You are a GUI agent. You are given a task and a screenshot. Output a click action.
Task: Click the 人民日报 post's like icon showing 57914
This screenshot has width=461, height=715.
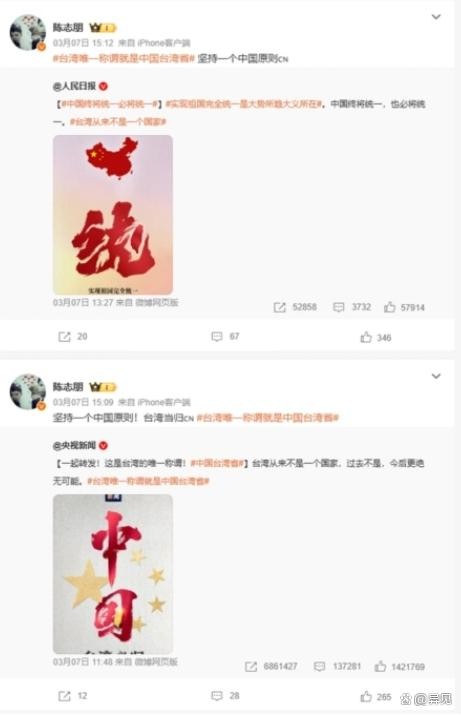[x=389, y=307]
